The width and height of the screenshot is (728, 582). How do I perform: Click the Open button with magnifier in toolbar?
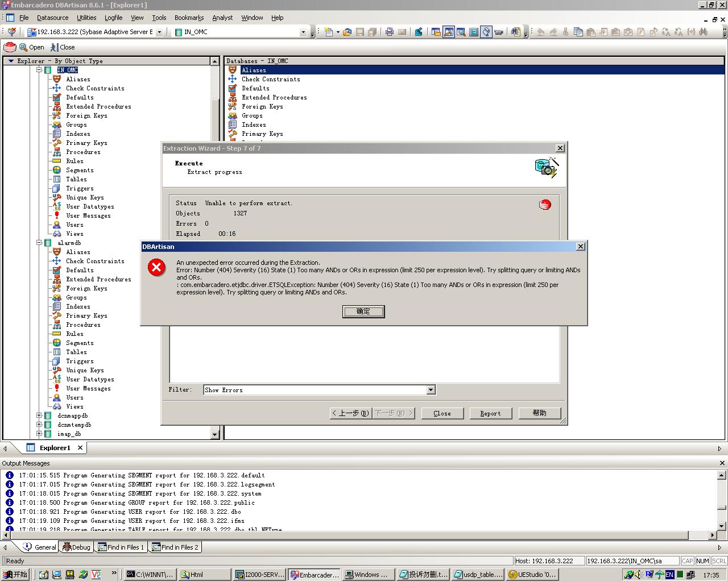(32, 47)
